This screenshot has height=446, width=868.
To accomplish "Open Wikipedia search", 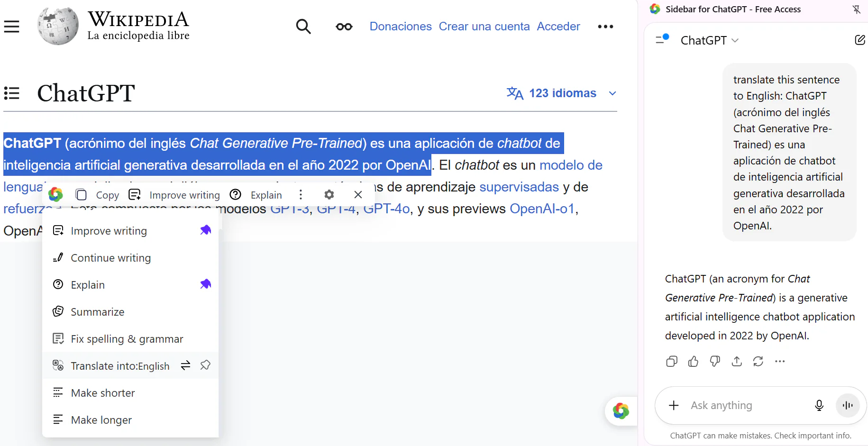I will (303, 27).
